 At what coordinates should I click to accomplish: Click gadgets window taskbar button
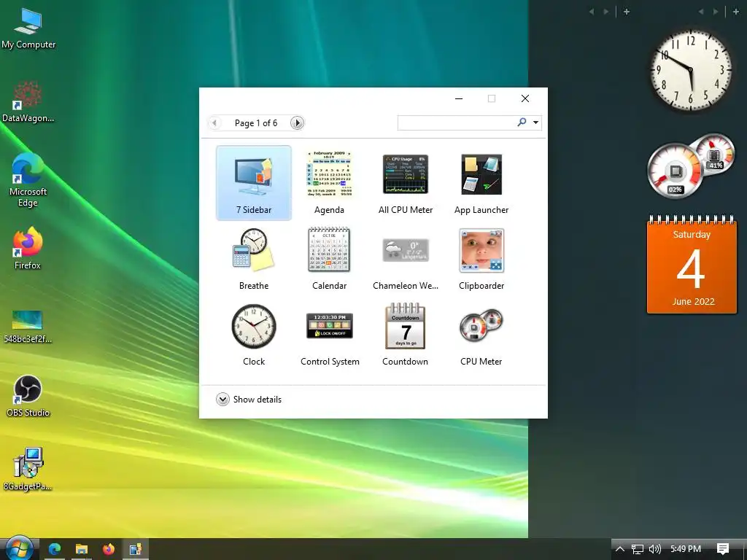pos(136,549)
